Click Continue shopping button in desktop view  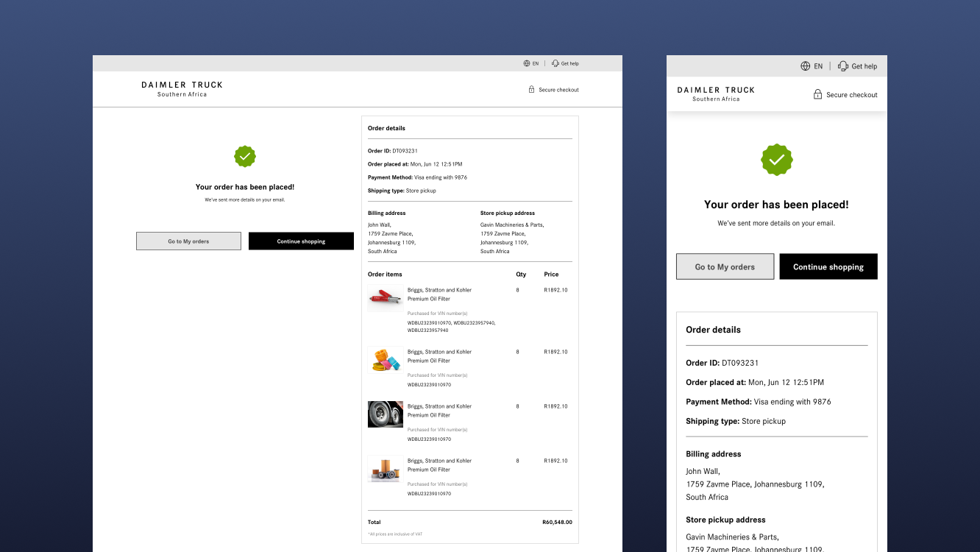pos(301,241)
